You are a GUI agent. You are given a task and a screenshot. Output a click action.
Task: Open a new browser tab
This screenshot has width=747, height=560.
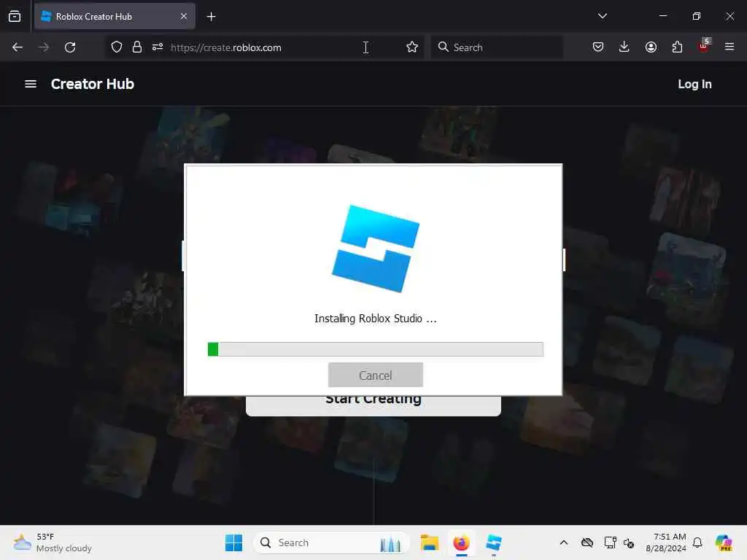(211, 17)
